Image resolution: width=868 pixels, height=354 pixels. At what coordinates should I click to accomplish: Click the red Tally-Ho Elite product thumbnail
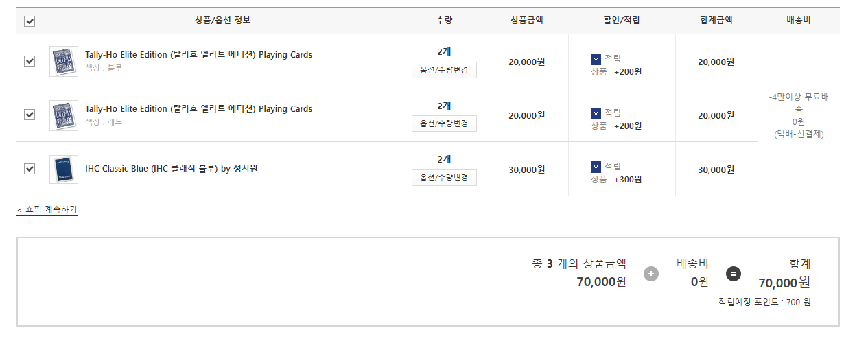pyautogui.click(x=64, y=115)
